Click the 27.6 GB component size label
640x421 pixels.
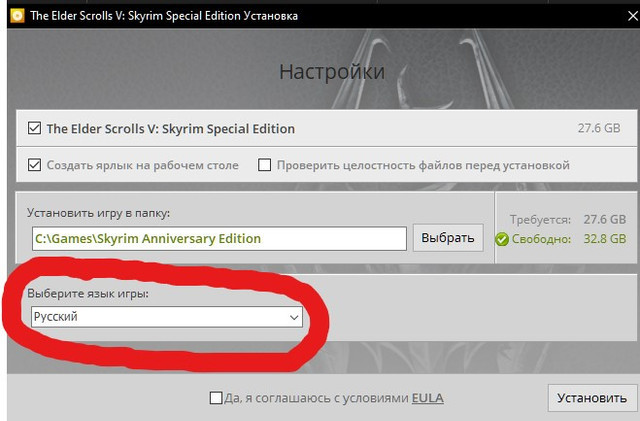(600, 129)
